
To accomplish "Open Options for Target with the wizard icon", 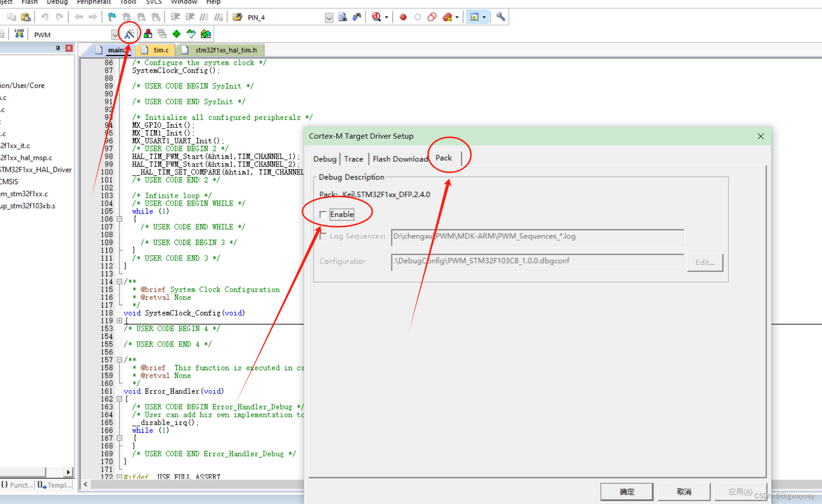I will pyautogui.click(x=129, y=34).
